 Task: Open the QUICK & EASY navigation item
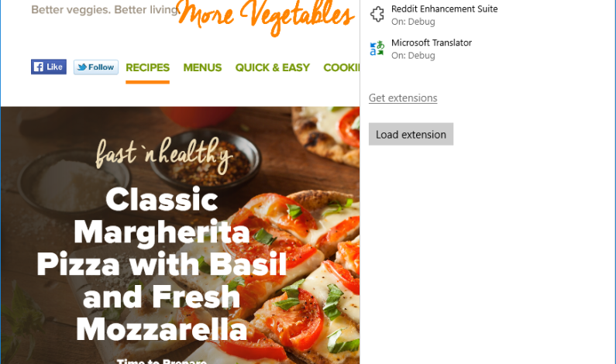click(x=272, y=68)
